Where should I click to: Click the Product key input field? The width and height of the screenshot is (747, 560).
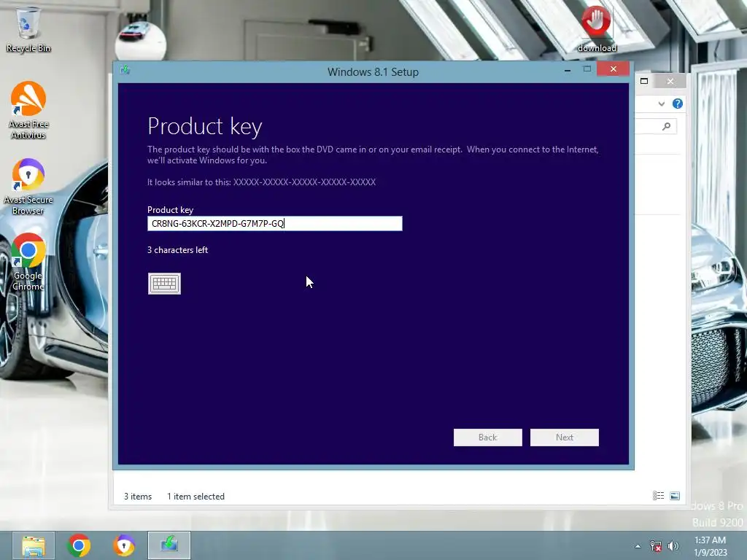point(275,223)
